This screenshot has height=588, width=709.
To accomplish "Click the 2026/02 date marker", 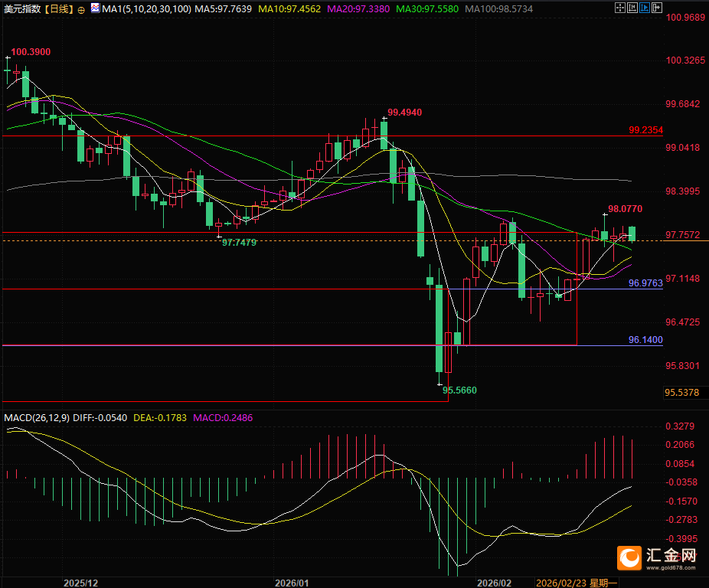I will pos(494,583).
